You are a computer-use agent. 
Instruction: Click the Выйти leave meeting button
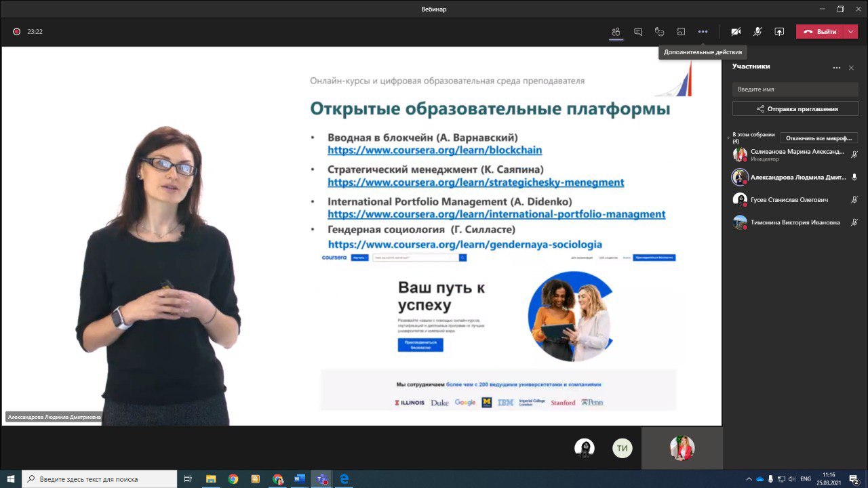click(x=820, y=32)
